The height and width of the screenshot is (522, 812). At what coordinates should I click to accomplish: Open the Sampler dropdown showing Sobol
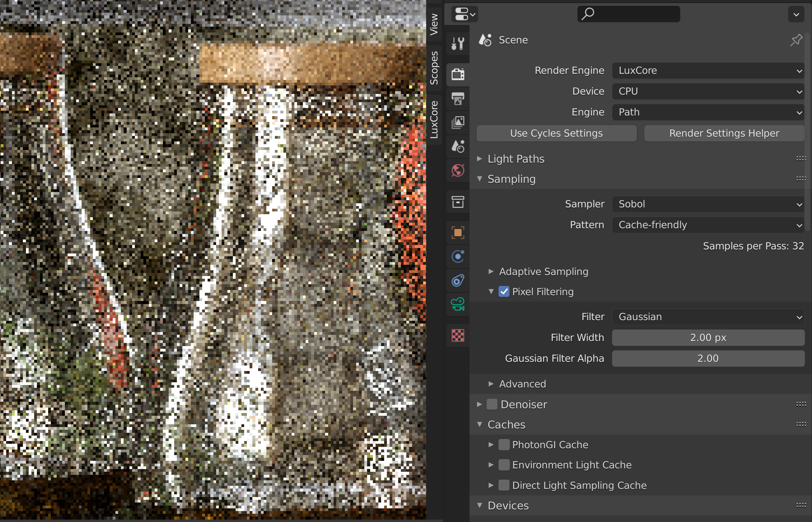708,204
